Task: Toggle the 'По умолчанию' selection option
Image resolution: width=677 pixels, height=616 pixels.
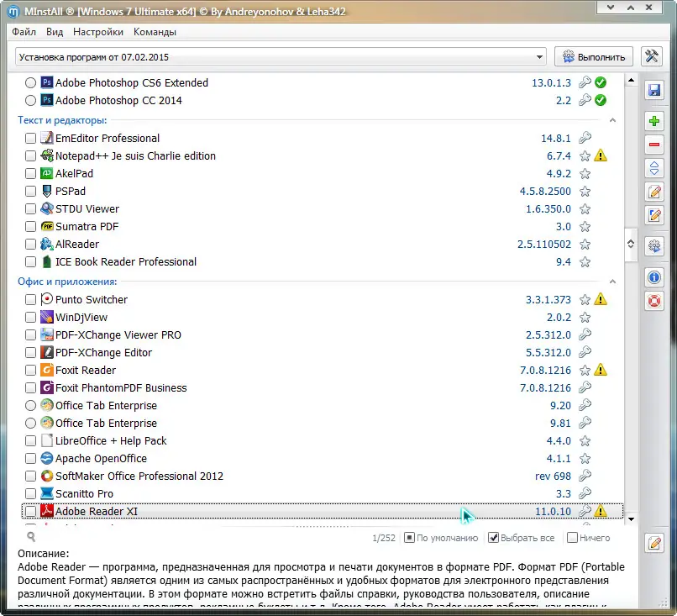Action: (441, 538)
